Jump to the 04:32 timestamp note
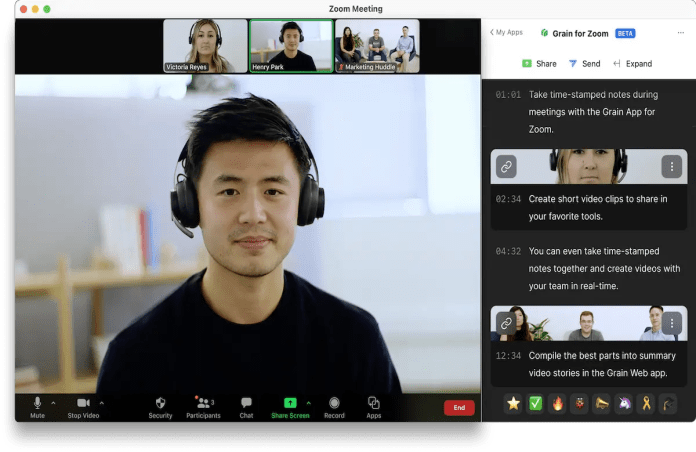 [x=508, y=251]
